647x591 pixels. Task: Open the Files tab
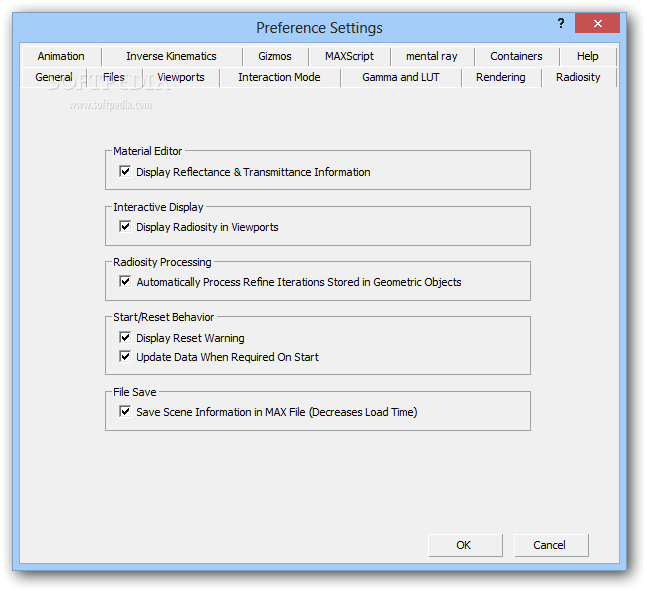click(x=113, y=77)
